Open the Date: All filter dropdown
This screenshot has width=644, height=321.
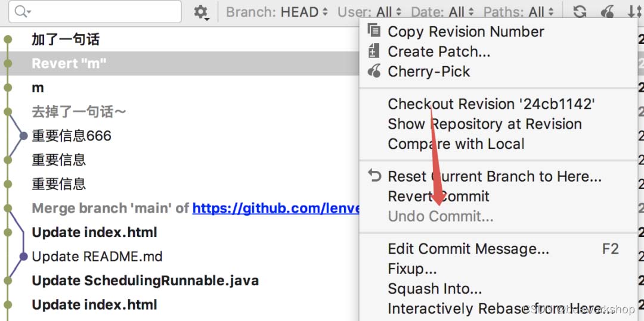(442, 12)
